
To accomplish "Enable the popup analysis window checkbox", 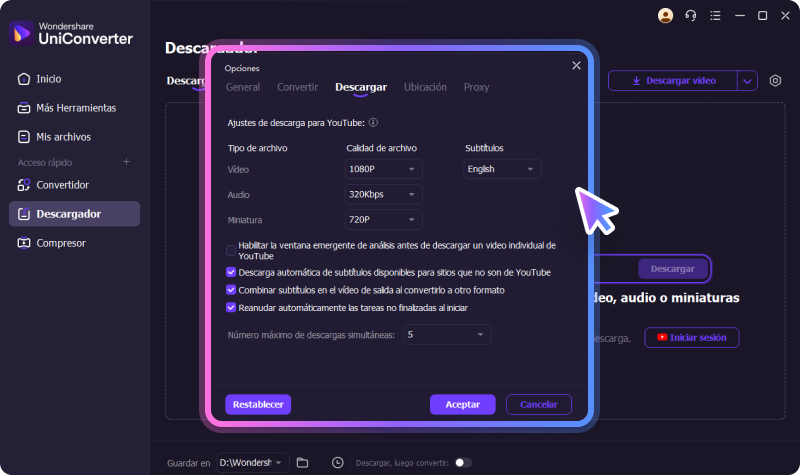I will pyautogui.click(x=231, y=250).
